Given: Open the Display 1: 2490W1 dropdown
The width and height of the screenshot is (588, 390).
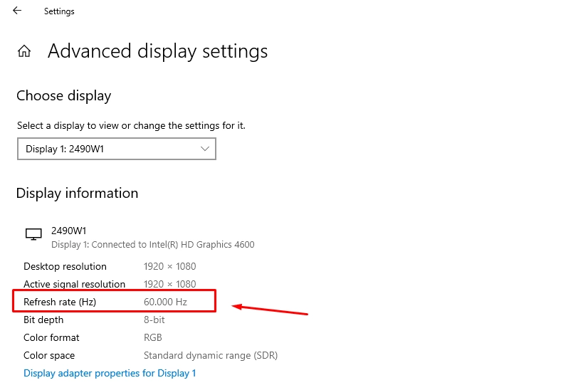Looking at the screenshot, I should click(117, 149).
